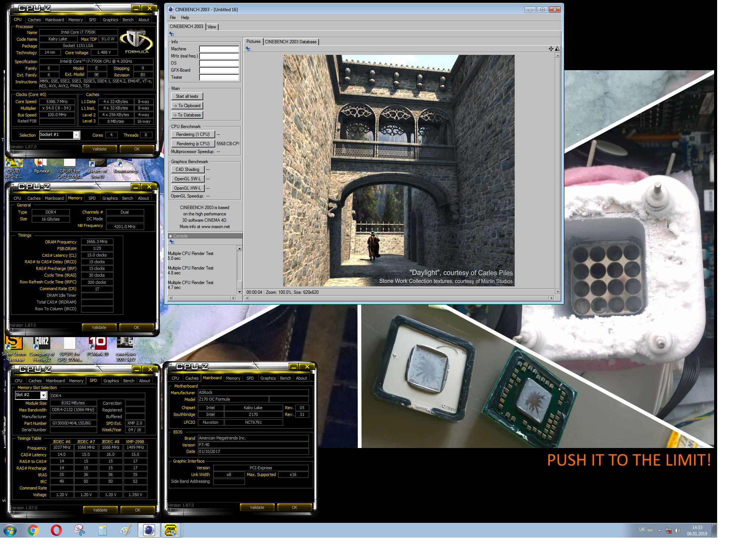
Task: Switch to the View tab in CINEBENCH
Action: (x=212, y=27)
